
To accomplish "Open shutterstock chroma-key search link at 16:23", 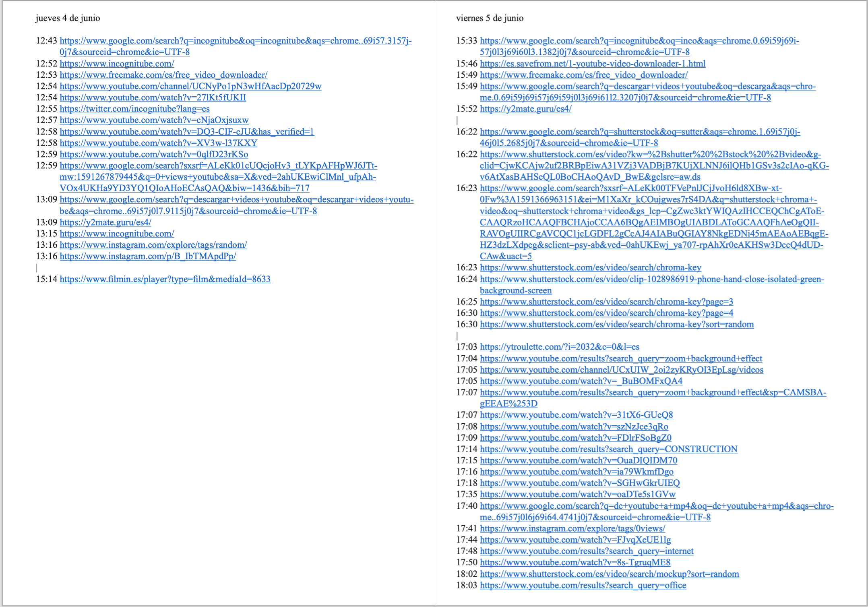I will [x=591, y=267].
